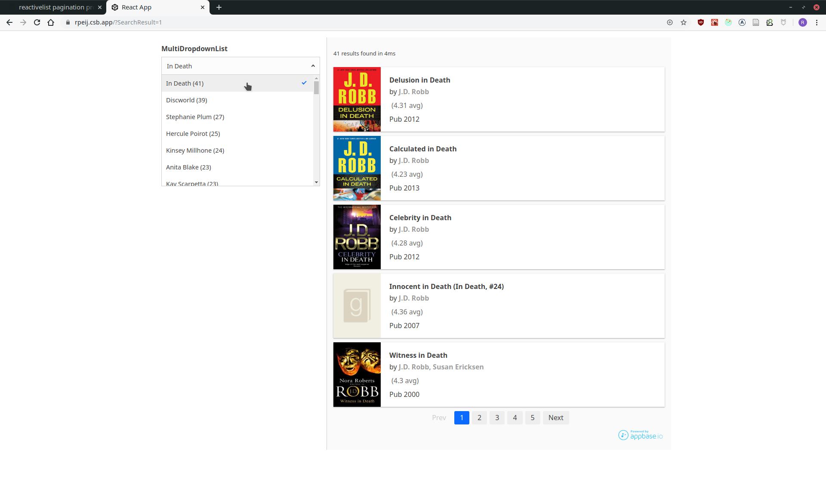Jump to results page 3

[x=497, y=418]
